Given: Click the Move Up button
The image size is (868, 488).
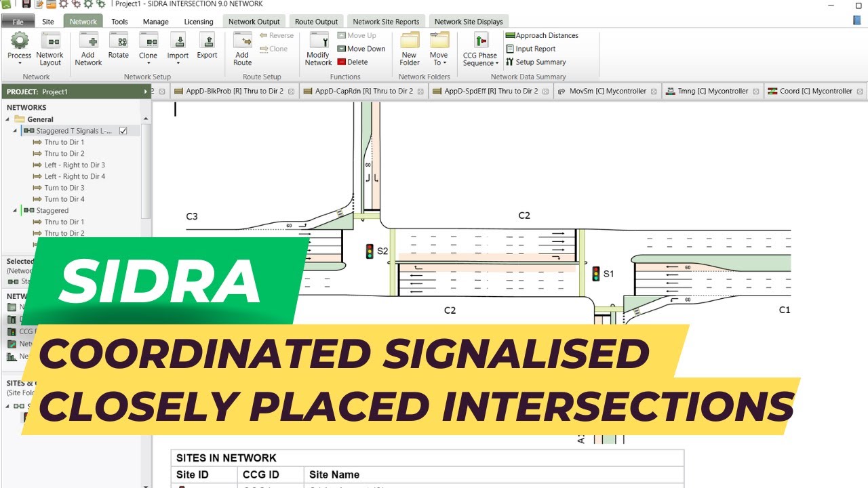Looking at the screenshot, I should 356,35.
